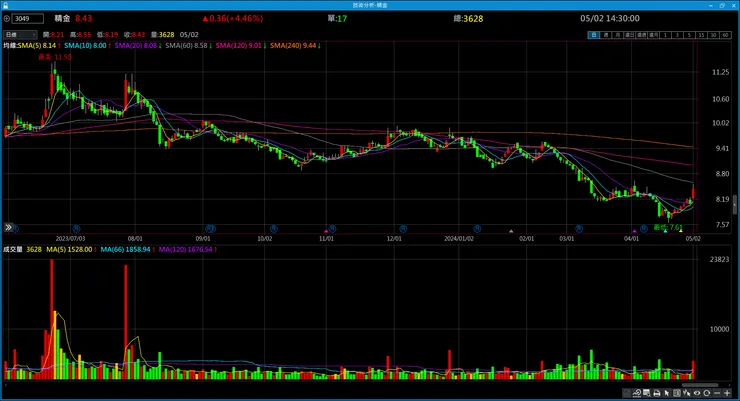Select the 週 weekly period button
Screen dimensions: 740x401
pos(605,35)
